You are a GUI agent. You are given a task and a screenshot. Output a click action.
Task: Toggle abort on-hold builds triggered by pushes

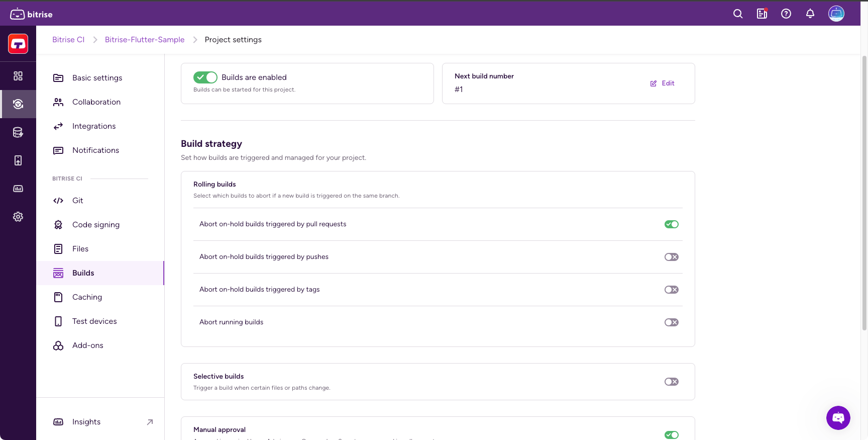pyautogui.click(x=671, y=257)
